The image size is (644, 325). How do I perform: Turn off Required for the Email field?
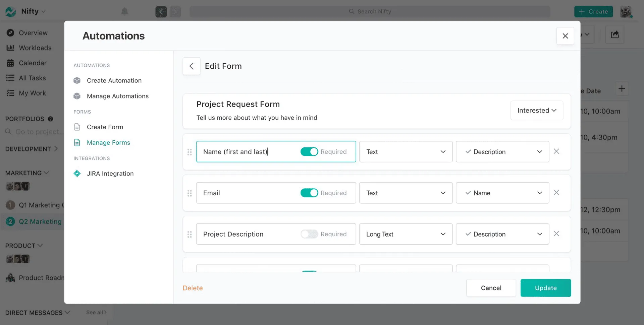point(309,193)
